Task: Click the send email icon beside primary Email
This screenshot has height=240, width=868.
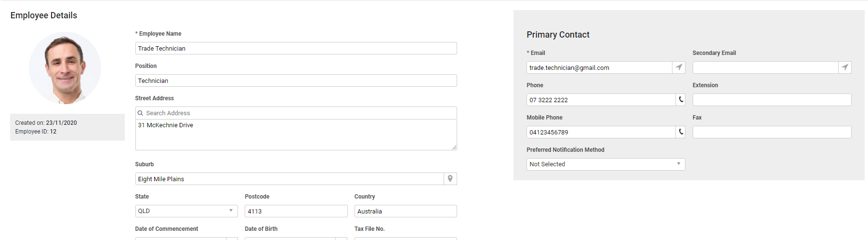Action: pos(679,67)
